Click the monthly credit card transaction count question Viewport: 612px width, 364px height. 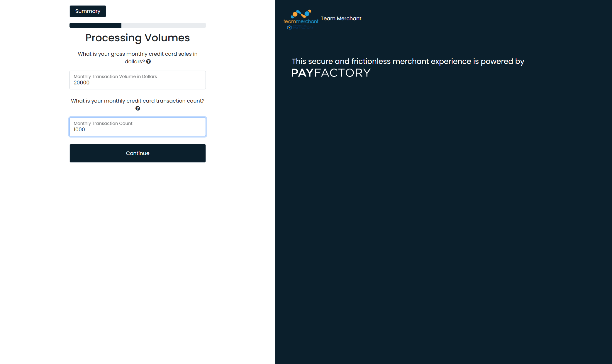point(138,101)
